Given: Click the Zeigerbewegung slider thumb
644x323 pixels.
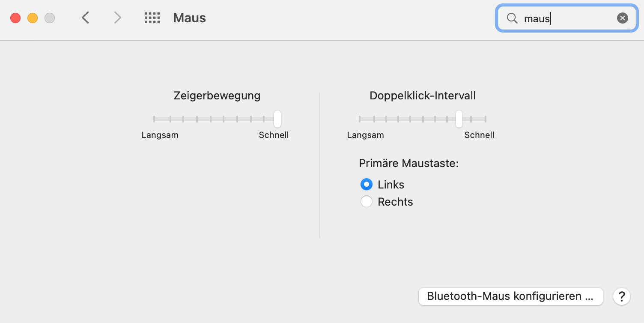Looking at the screenshot, I should [277, 119].
